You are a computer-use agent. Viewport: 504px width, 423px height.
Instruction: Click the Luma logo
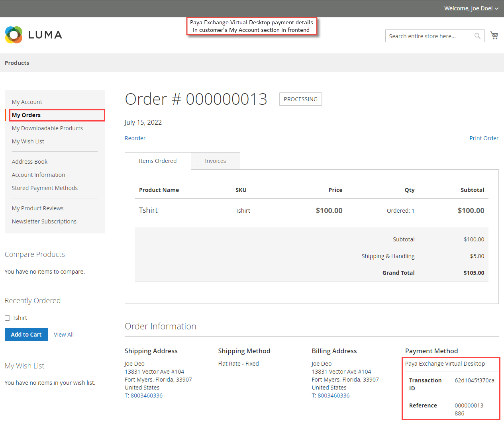click(x=33, y=35)
